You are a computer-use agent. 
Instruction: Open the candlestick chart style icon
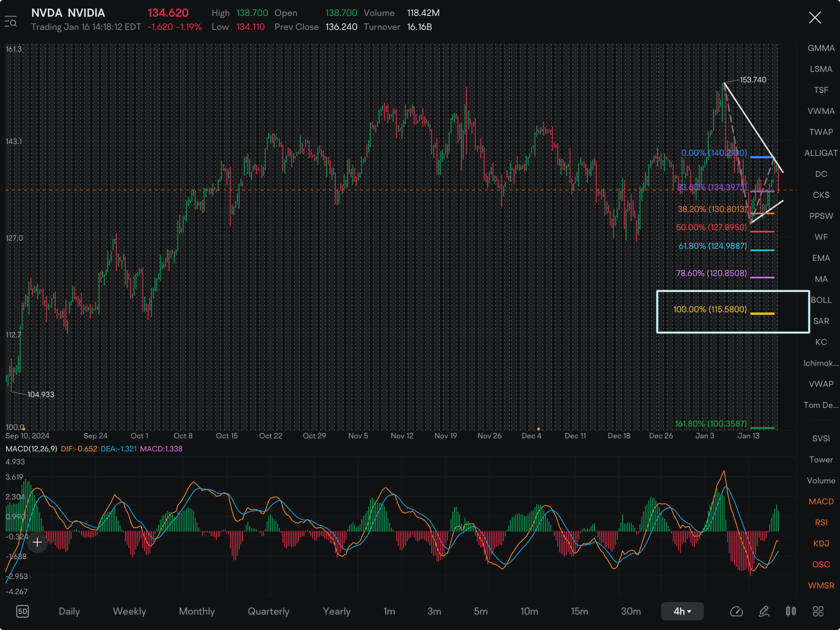tap(791, 611)
